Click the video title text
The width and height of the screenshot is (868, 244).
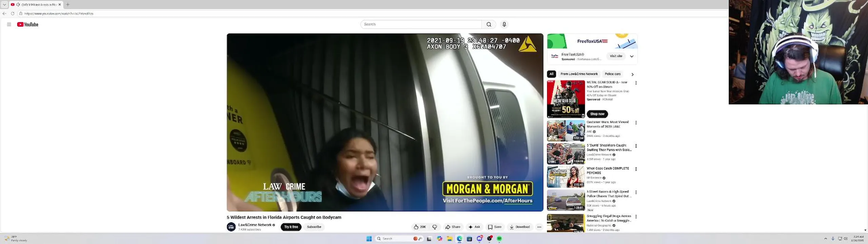point(284,218)
